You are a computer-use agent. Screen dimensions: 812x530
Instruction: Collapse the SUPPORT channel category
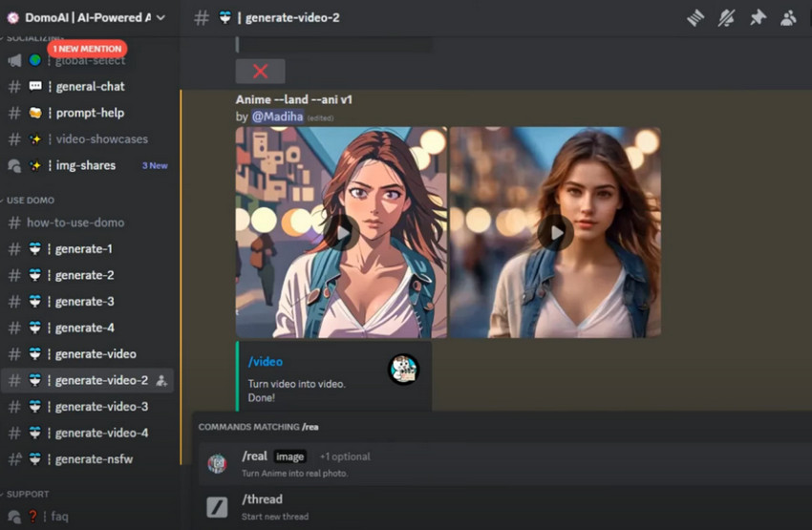pyautogui.click(x=27, y=494)
